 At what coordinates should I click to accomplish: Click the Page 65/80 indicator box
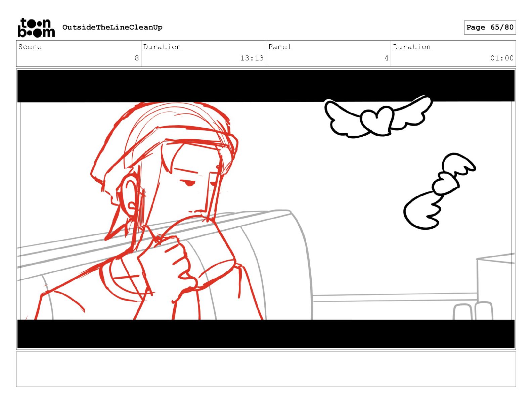[490, 27]
